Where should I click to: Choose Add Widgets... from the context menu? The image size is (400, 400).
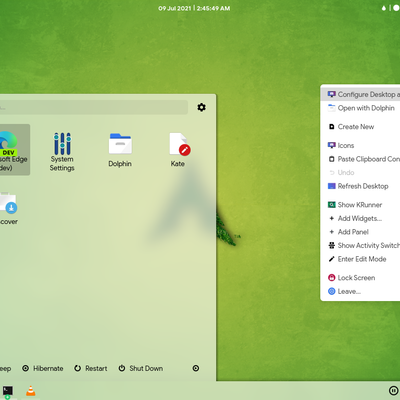pyautogui.click(x=360, y=218)
